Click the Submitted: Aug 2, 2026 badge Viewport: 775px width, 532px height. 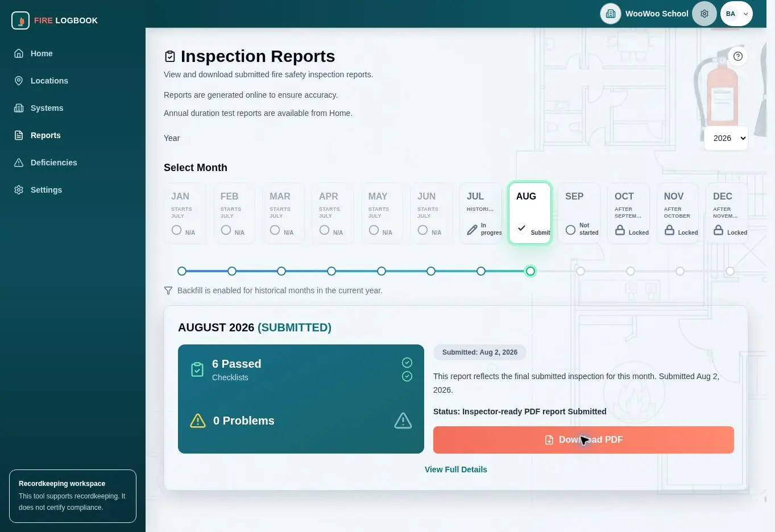point(480,352)
